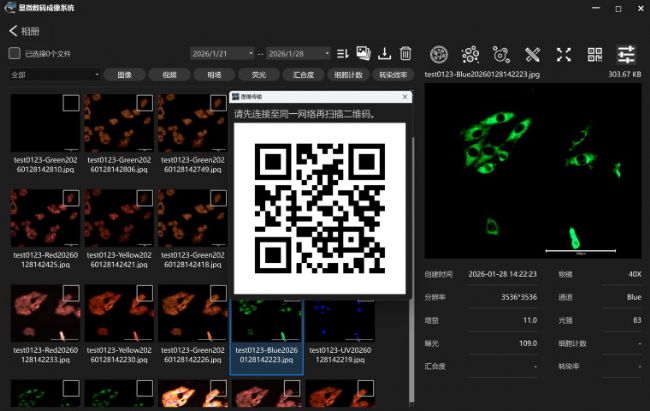The width and height of the screenshot is (650, 411).
Task: Toggle the select-all files checkbox
Action: click(x=14, y=53)
